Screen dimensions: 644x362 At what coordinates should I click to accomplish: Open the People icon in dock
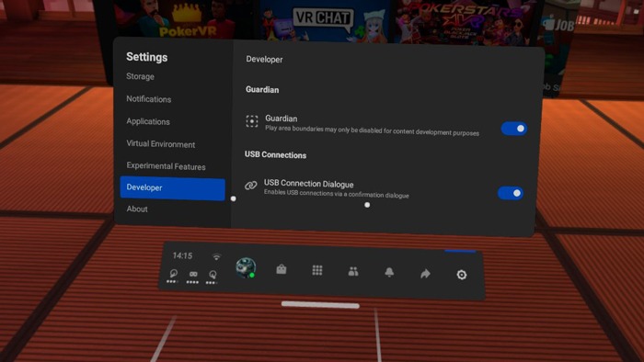353,271
